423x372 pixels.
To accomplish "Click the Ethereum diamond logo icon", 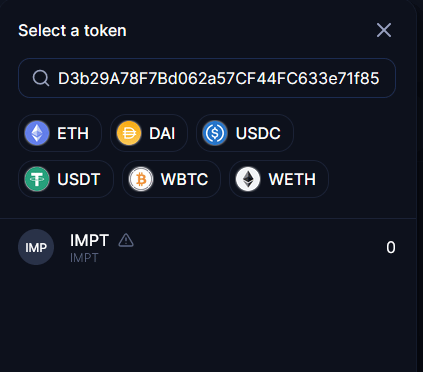I will (37, 133).
